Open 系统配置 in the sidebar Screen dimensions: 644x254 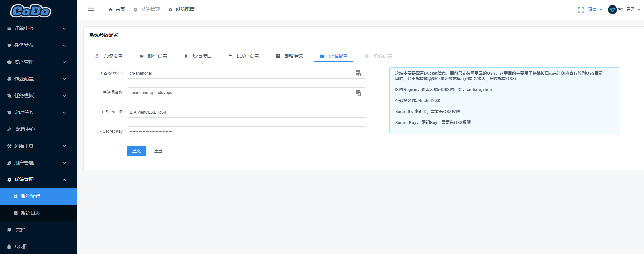pyautogui.click(x=39, y=196)
